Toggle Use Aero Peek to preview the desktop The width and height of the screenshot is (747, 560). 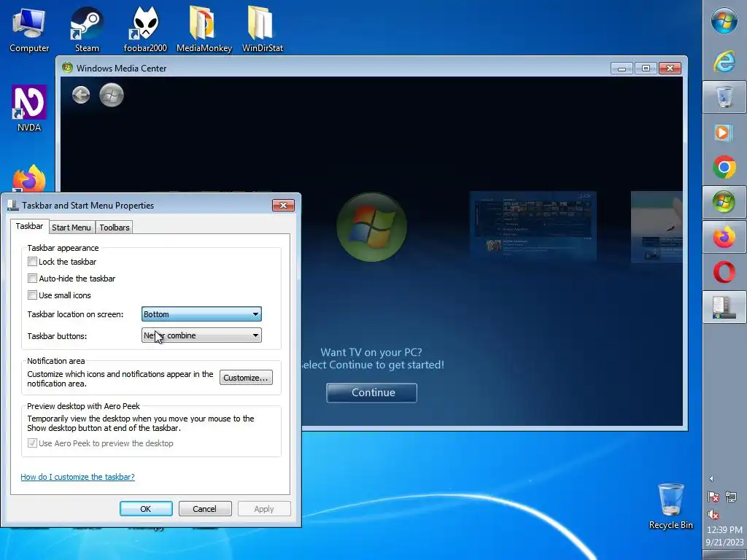[x=32, y=443]
